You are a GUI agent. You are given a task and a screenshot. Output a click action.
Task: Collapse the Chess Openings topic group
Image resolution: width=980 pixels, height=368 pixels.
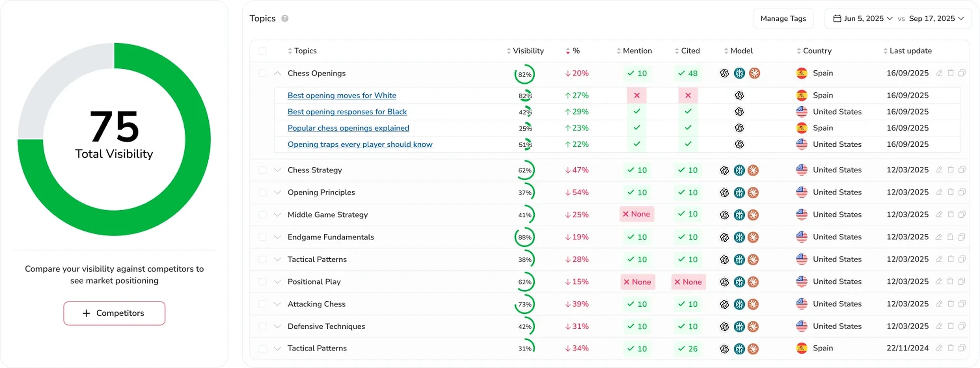pyautogui.click(x=277, y=73)
